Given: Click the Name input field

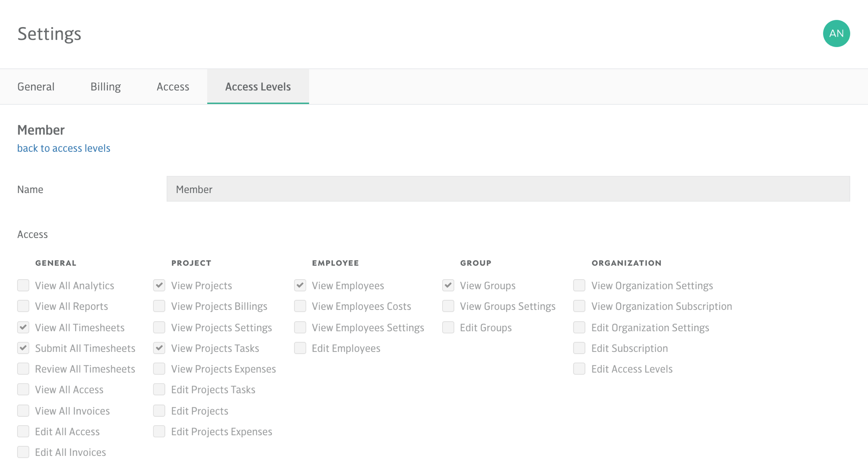Looking at the screenshot, I should pyautogui.click(x=508, y=189).
